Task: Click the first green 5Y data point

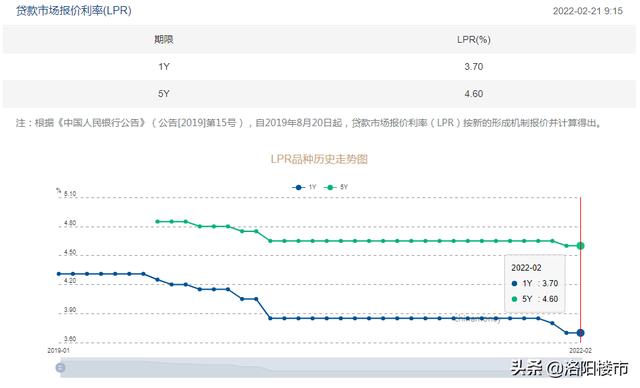Action: 158,222
